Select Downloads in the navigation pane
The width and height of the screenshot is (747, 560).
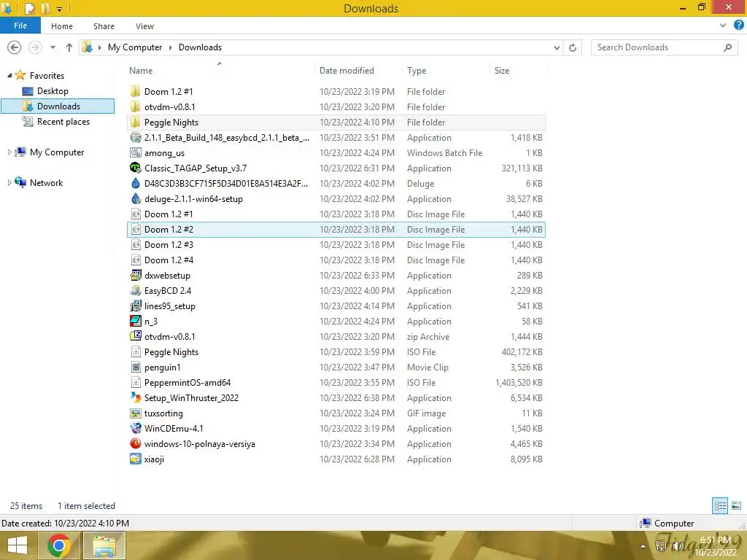coord(58,106)
